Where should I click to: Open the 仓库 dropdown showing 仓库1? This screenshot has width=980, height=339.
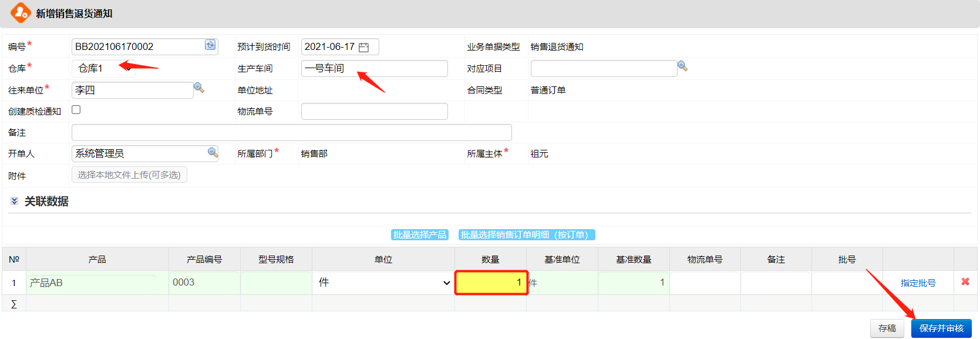pos(104,68)
